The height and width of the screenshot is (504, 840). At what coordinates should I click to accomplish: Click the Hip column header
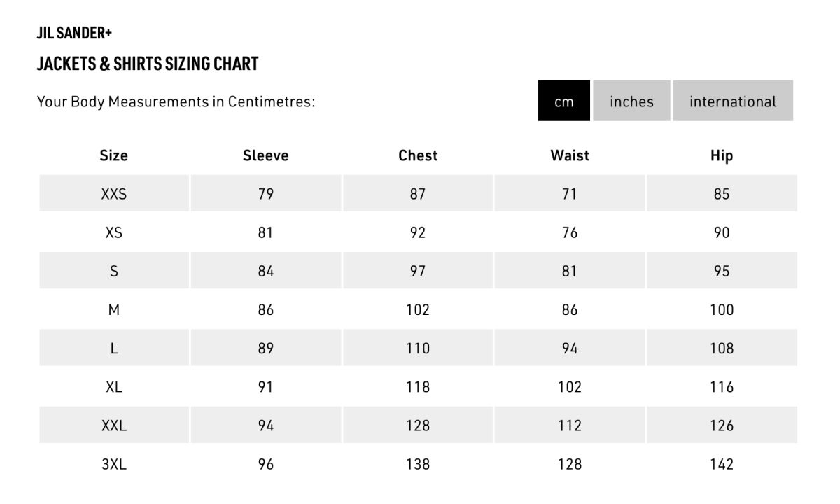point(722,155)
